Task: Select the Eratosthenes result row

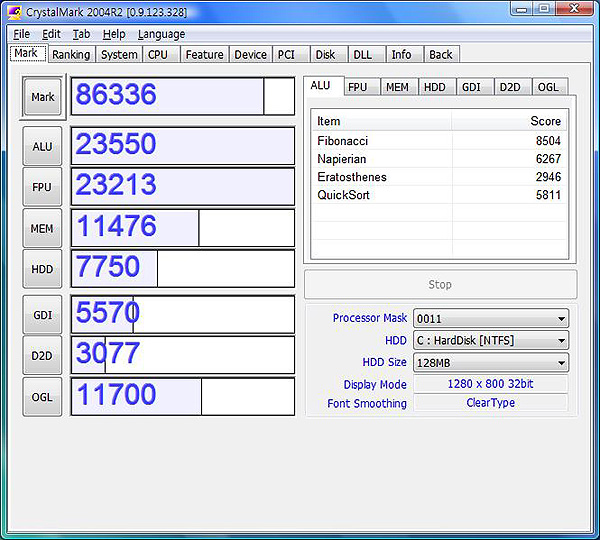Action: [439, 176]
